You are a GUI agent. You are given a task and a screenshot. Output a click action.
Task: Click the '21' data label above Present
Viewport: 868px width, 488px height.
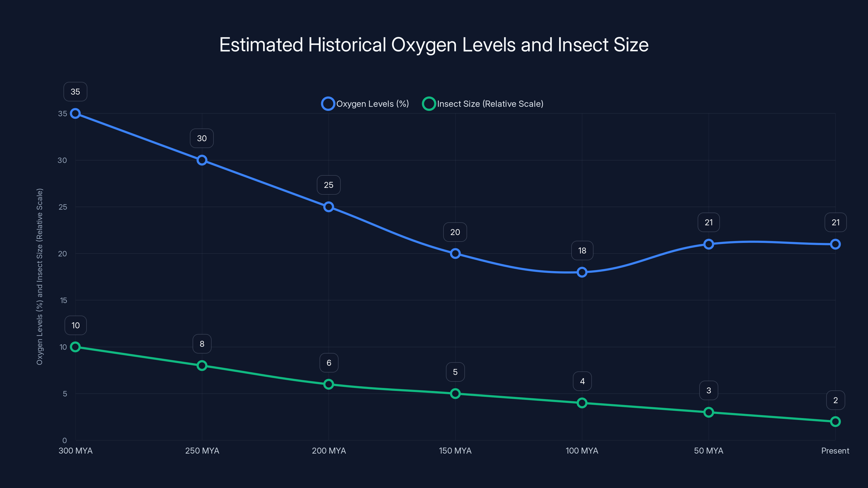pos(836,222)
